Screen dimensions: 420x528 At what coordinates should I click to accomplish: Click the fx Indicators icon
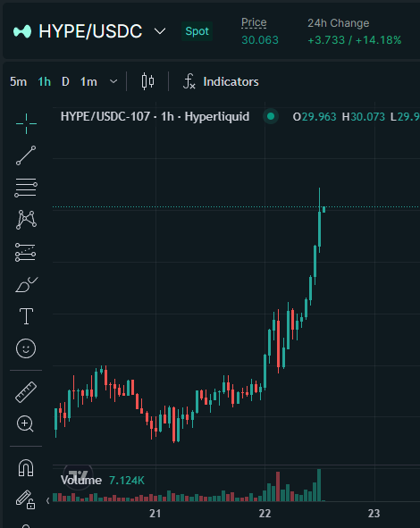(x=189, y=81)
